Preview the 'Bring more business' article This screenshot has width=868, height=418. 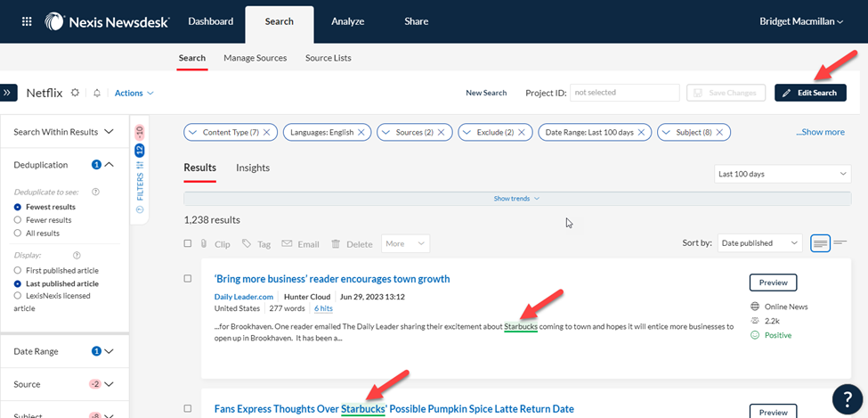773,283
